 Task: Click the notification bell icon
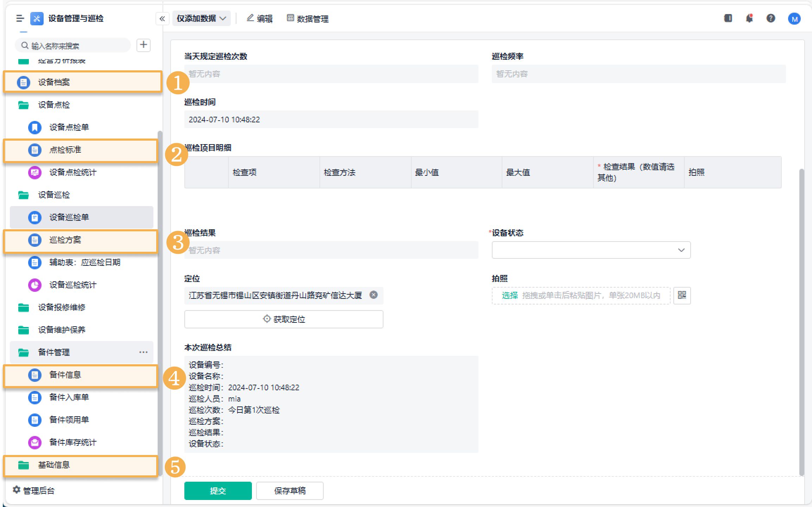click(749, 18)
